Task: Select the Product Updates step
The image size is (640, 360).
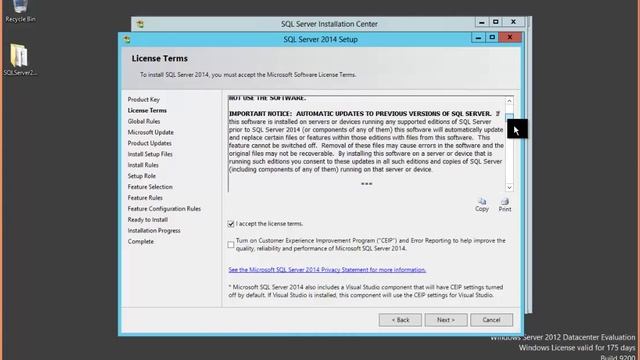Action: 149,143
